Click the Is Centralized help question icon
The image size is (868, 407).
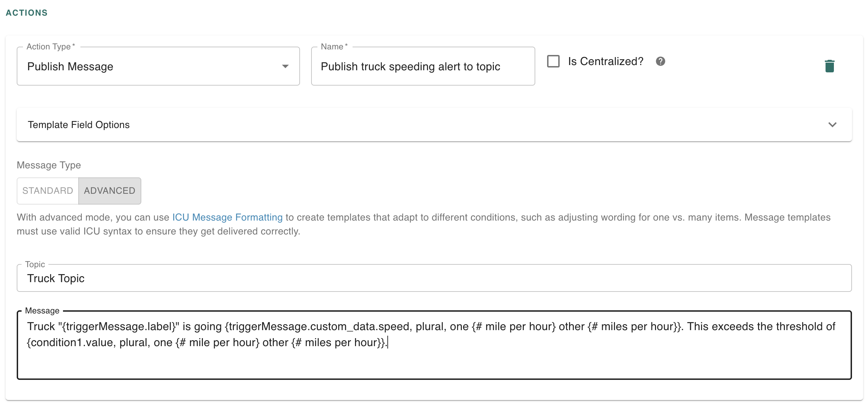pyautogui.click(x=660, y=62)
